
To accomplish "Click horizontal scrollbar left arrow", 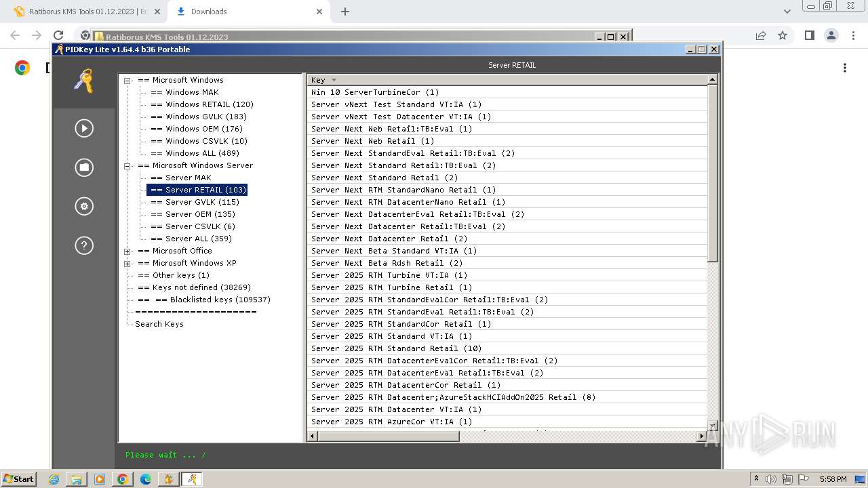I will (x=313, y=436).
